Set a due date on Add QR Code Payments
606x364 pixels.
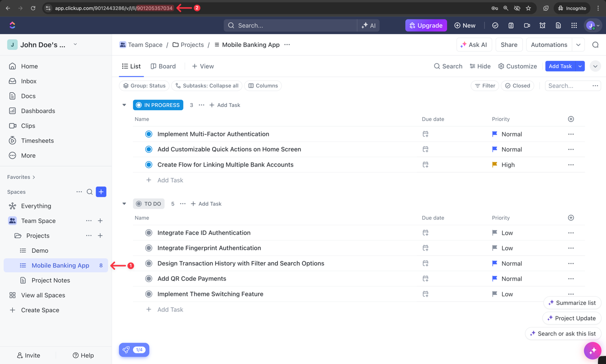pos(425,278)
